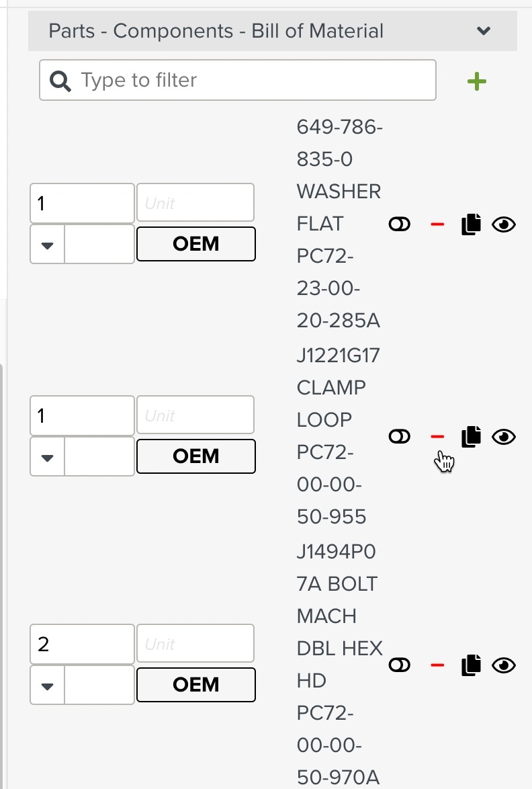Add a new part with the green plus

click(x=477, y=81)
